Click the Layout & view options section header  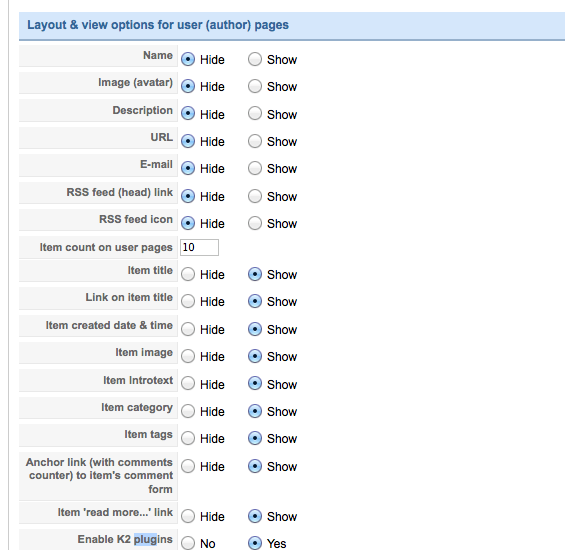[292, 25]
